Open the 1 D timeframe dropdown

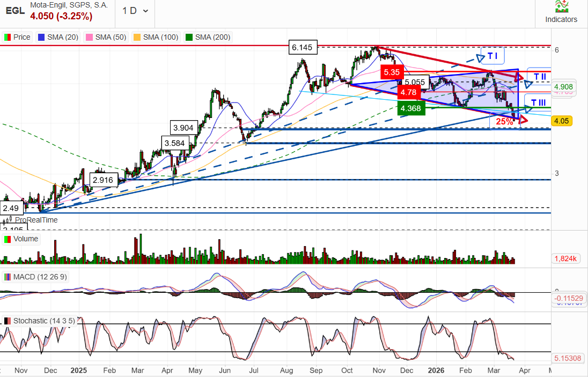coord(135,11)
